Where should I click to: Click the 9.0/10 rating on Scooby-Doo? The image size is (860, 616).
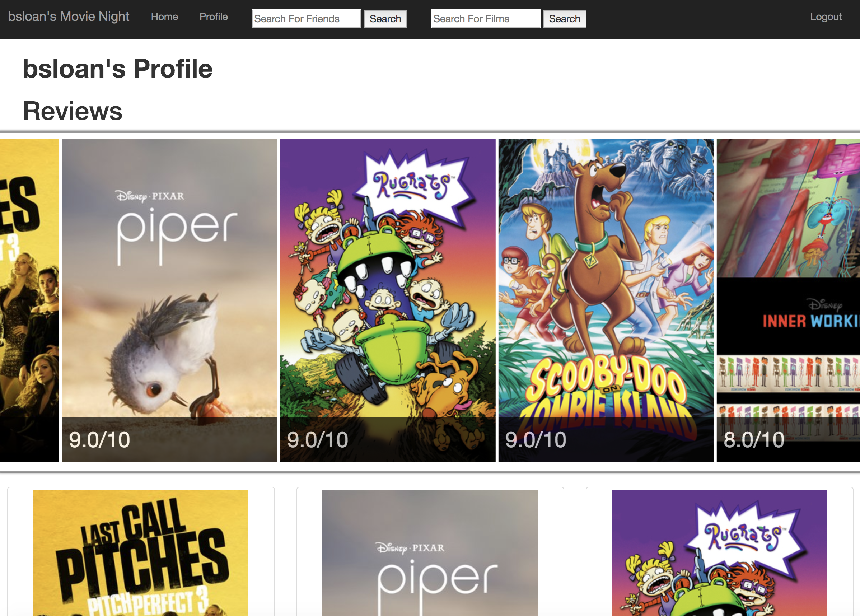pyautogui.click(x=536, y=440)
